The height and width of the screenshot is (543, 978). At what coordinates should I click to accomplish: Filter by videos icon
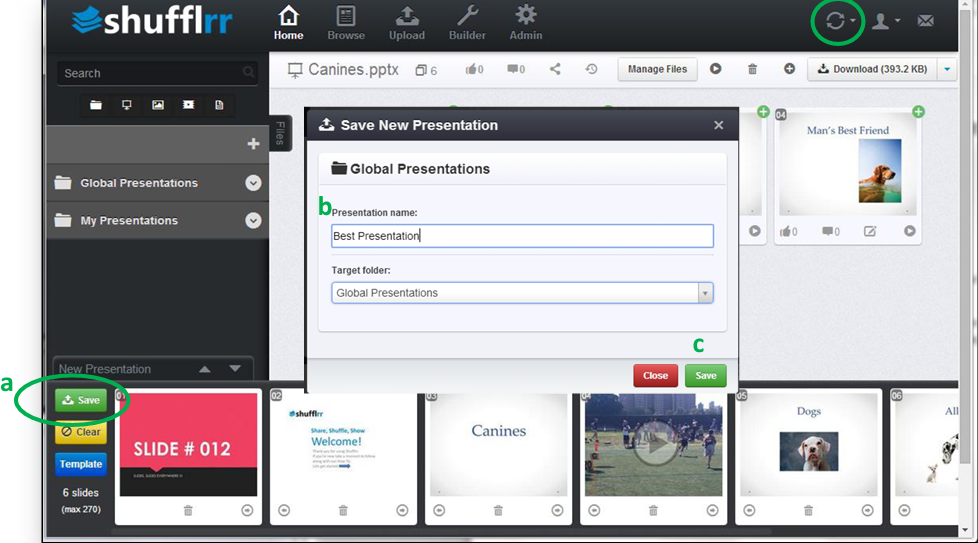pyautogui.click(x=188, y=105)
